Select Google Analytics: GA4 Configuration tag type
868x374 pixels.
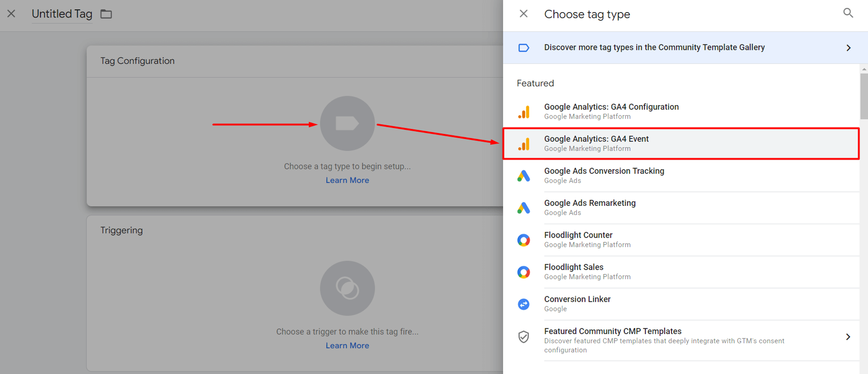(x=681, y=111)
